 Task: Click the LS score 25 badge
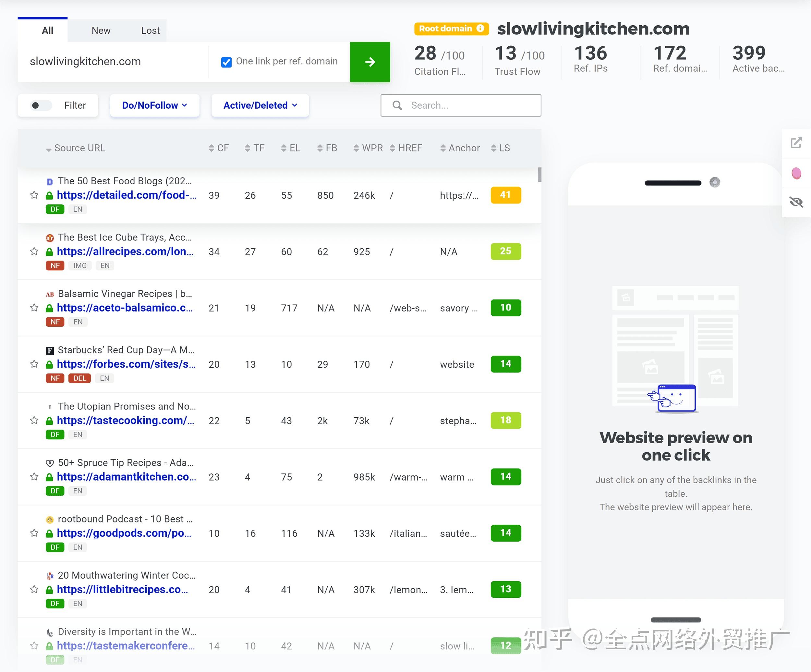pyautogui.click(x=505, y=251)
